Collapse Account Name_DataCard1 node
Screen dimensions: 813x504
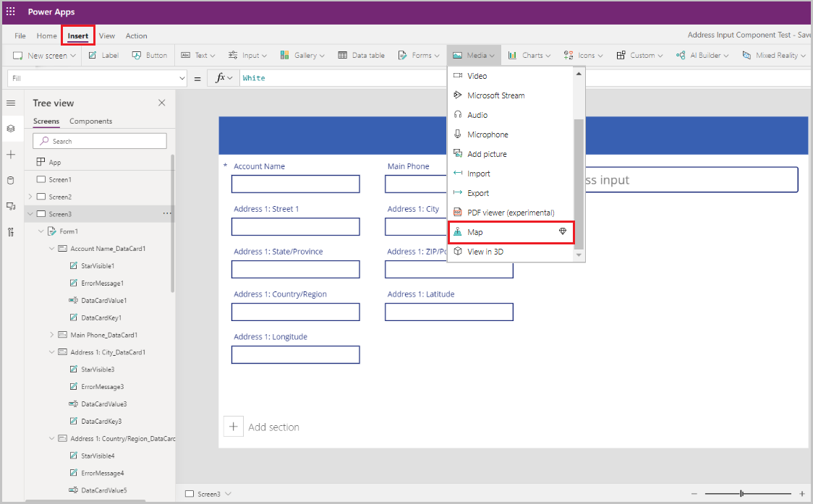point(52,248)
